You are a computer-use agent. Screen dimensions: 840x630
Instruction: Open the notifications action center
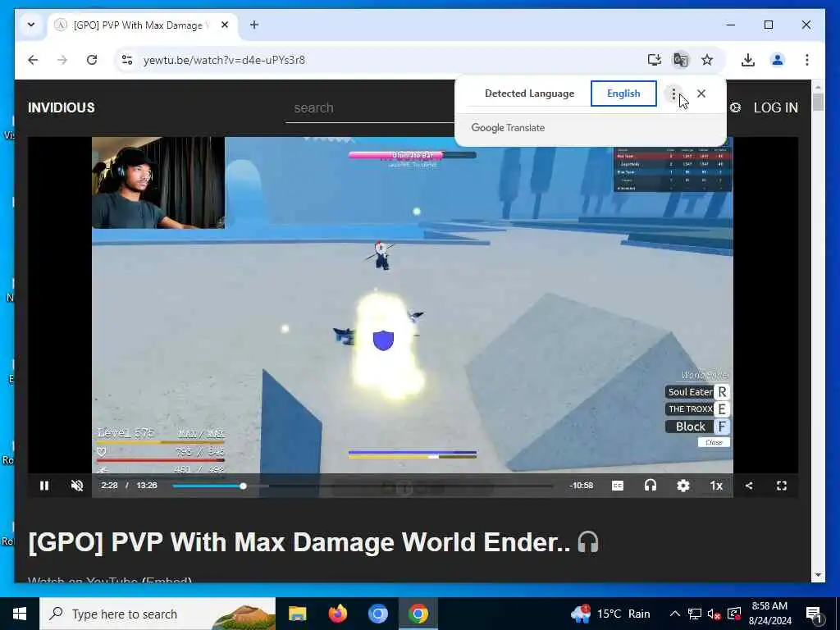[x=815, y=614]
